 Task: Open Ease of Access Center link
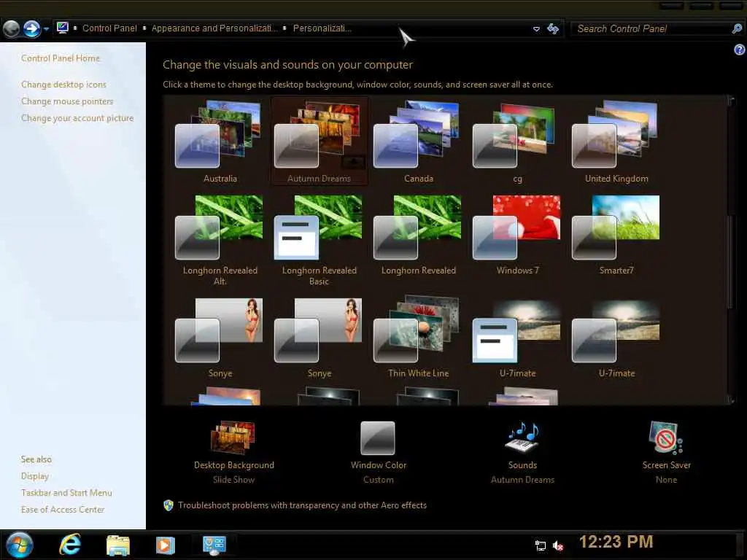63,509
